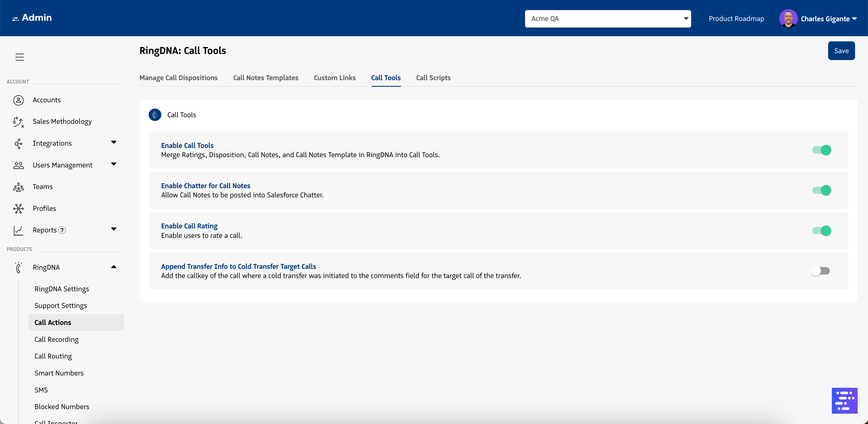Open the Acme QA account dropdown

coord(608,19)
